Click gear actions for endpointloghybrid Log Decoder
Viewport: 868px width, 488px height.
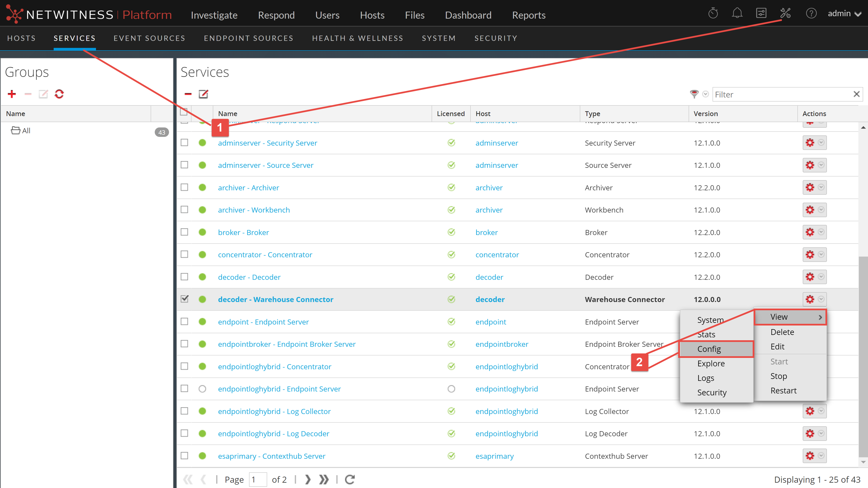[x=810, y=433]
